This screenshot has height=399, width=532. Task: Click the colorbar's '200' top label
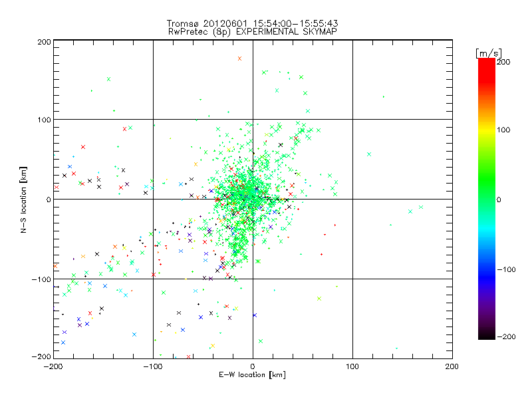[x=503, y=62]
